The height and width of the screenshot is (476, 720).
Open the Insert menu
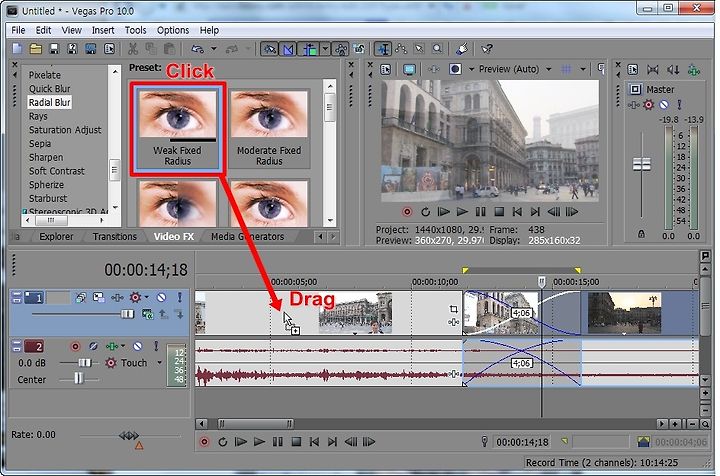(103, 30)
